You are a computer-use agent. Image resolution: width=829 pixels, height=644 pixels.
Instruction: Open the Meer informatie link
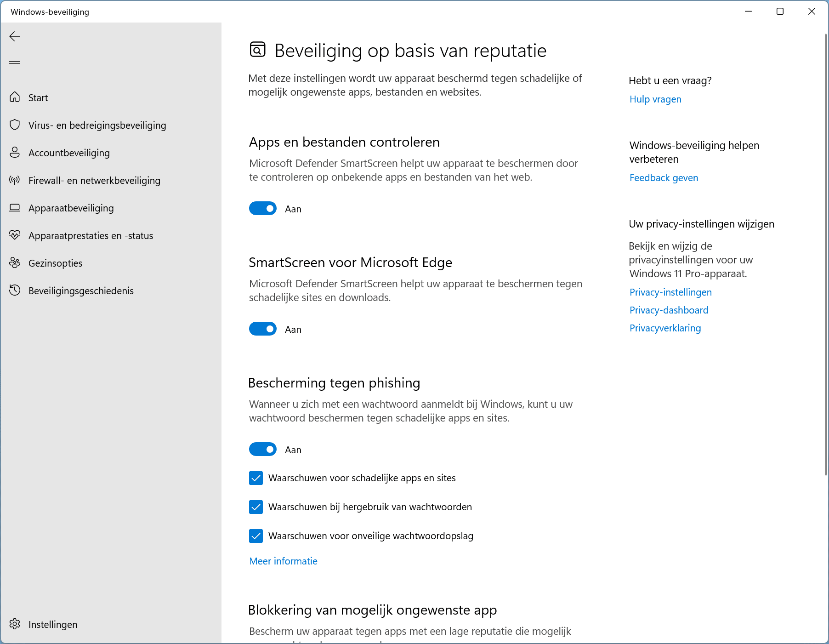(x=283, y=561)
